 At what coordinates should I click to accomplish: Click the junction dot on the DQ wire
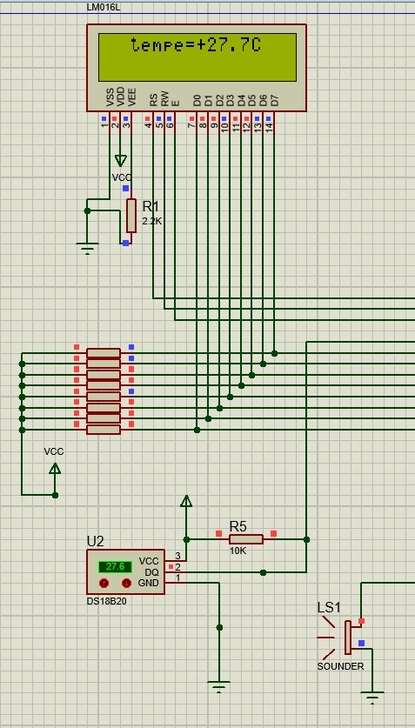point(263,572)
